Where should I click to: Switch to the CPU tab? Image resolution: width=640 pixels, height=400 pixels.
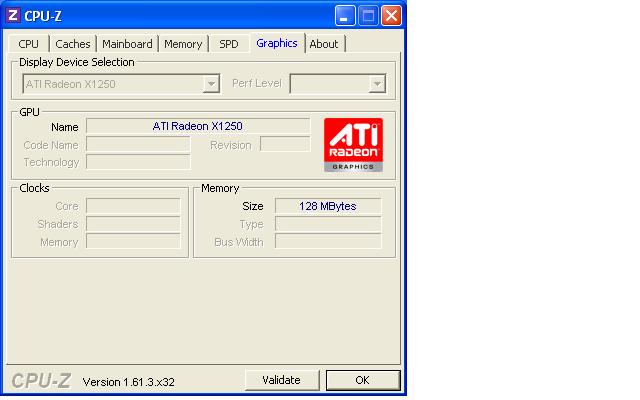[x=29, y=44]
